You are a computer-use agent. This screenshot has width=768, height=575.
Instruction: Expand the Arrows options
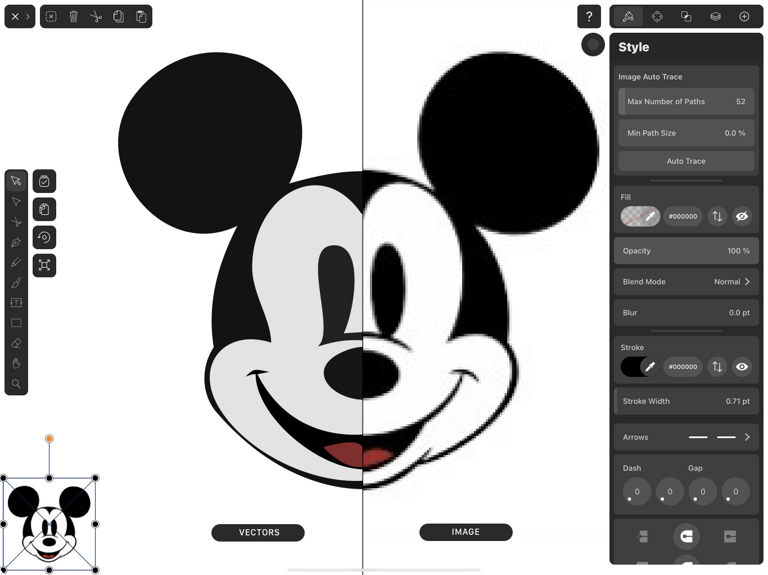click(x=686, y=437)
